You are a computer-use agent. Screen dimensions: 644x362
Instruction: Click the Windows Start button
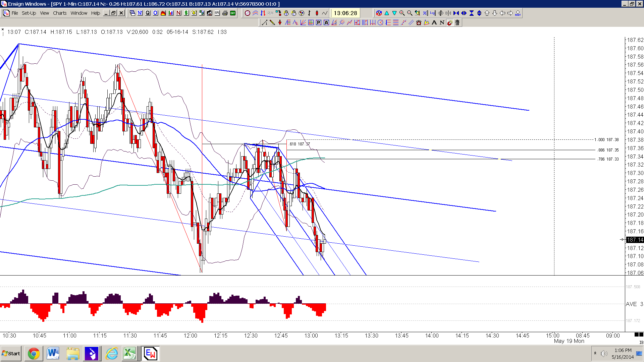point(11,354)
